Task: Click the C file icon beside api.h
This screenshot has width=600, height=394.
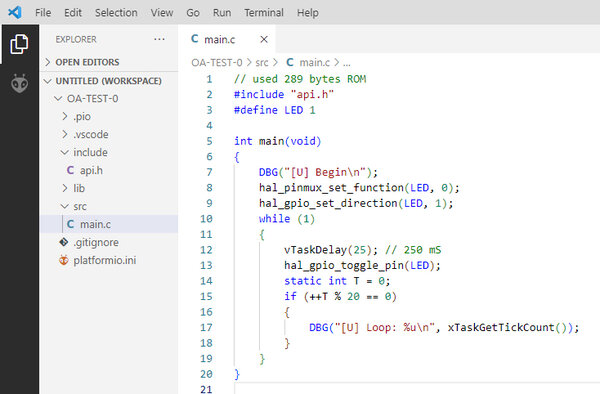Action: (70, 170)
